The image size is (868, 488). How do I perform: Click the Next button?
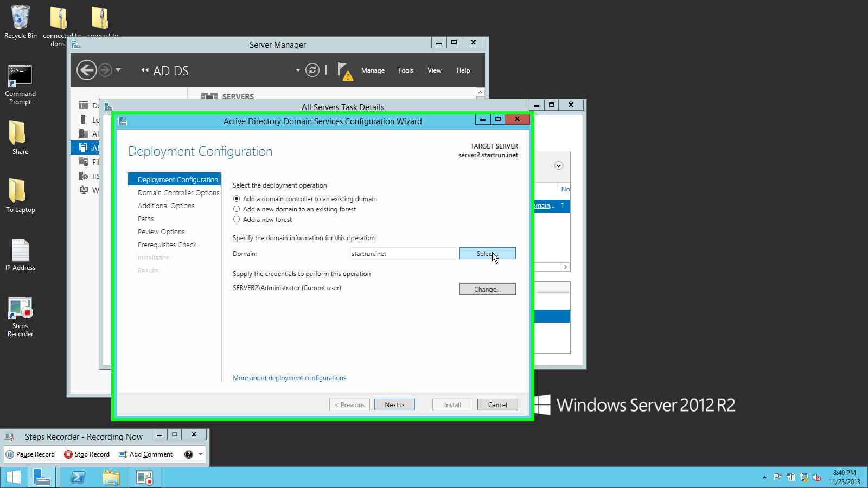[x=394, y=404]
